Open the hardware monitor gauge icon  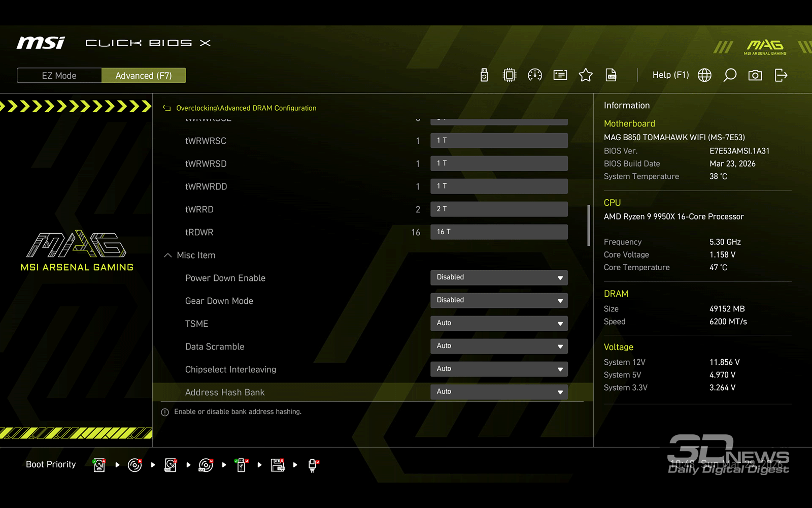tap(535, 75)
